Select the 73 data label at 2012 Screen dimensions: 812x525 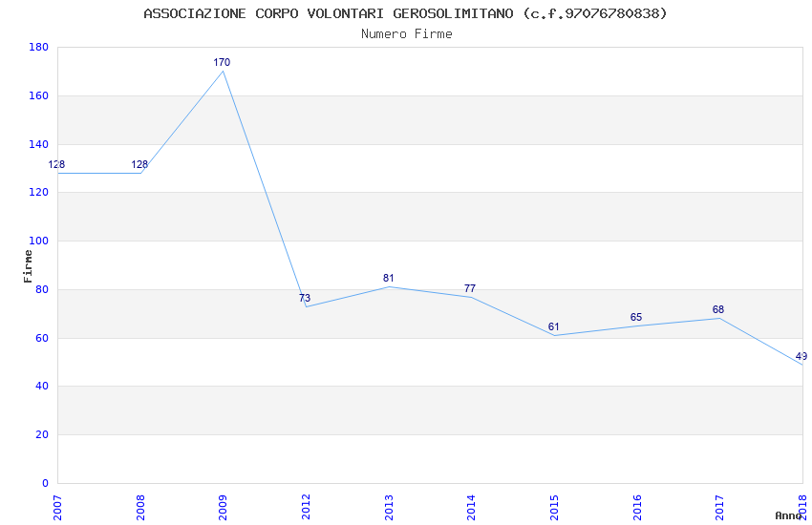(305, 298)
